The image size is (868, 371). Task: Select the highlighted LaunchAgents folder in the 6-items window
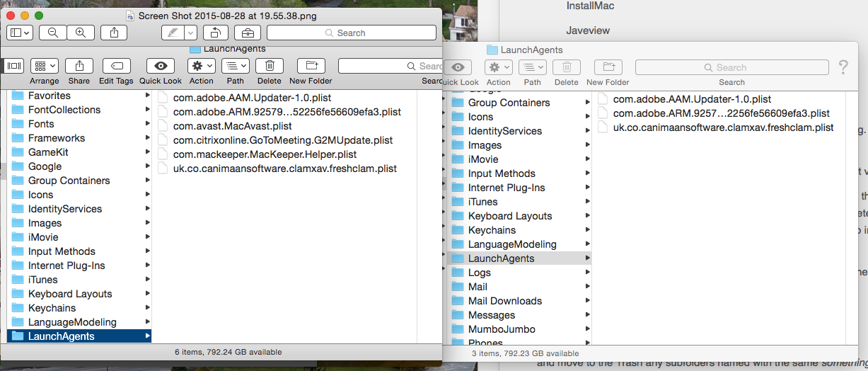pos(79,336)
